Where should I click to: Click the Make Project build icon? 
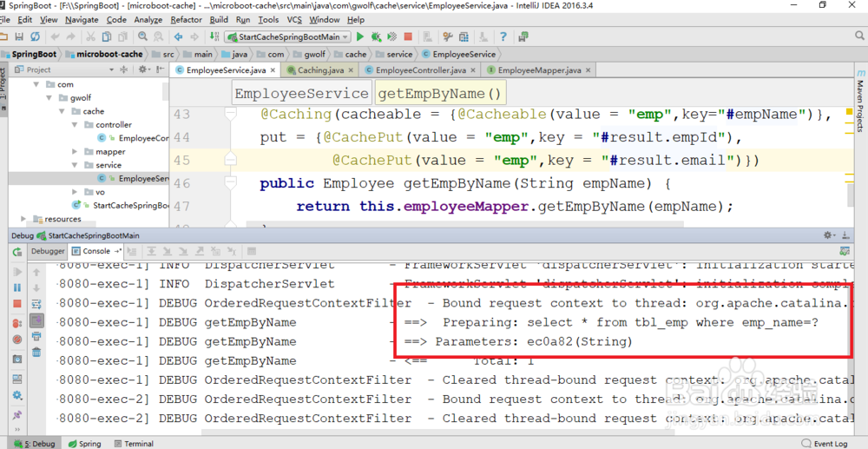tap(214, 37)
